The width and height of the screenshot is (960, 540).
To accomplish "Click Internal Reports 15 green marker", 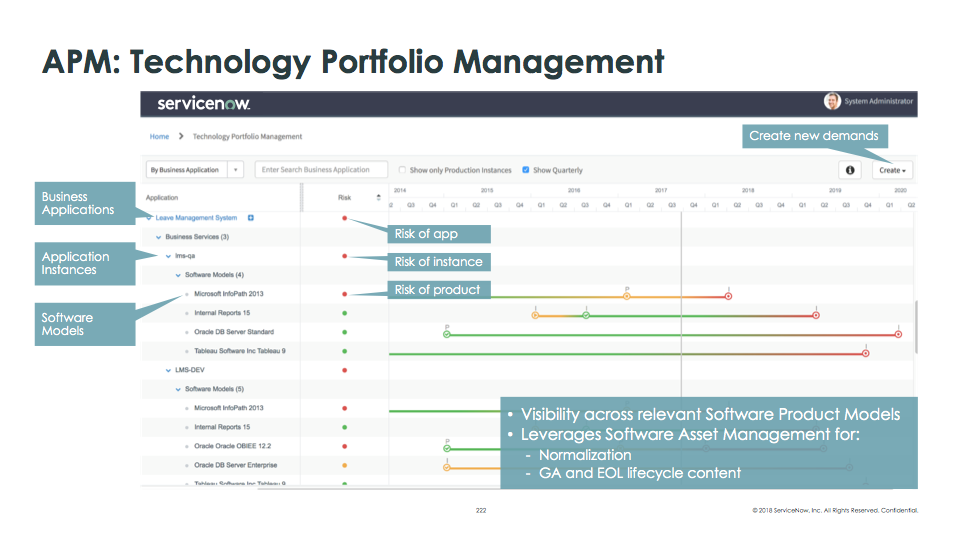I will tap(586, 315).
